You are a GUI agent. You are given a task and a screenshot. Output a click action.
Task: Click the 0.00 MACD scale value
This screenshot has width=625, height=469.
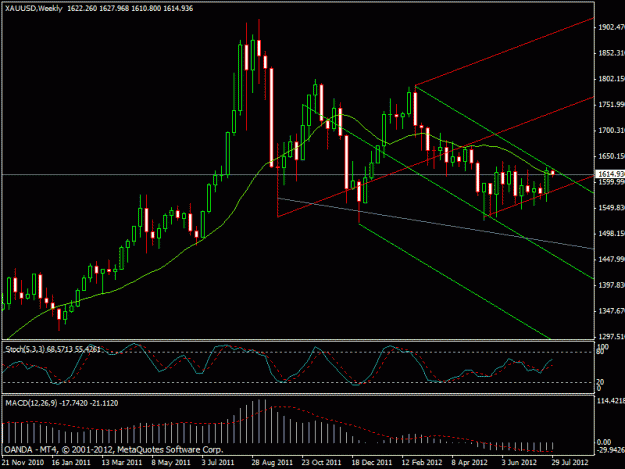tap(604, 442)
